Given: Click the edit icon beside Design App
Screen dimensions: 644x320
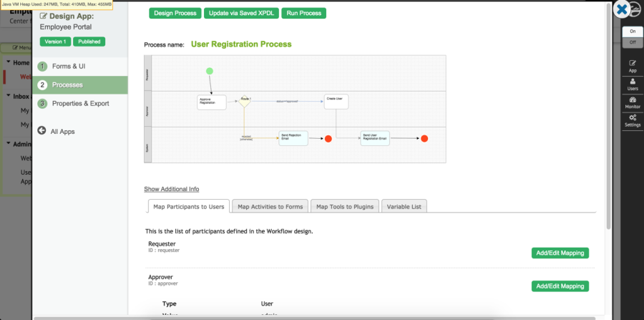Looking at the screenshot, I should (44, 15).
